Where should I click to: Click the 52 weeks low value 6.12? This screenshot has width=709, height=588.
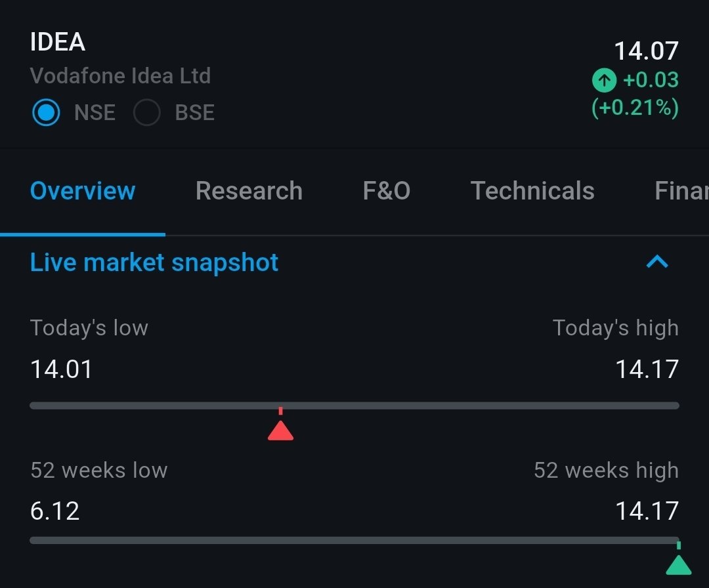(x=54, y=511)
